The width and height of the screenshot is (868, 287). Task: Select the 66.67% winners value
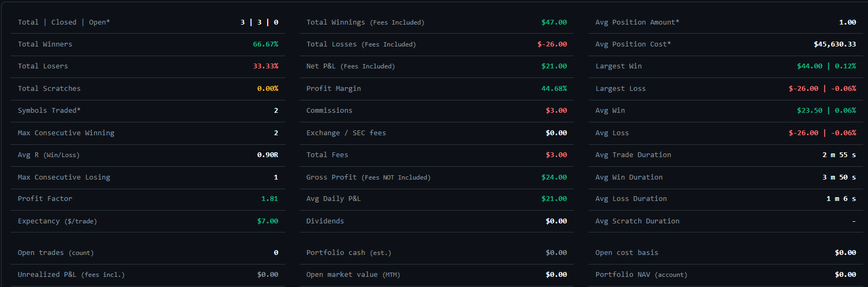tap(265, 44)
